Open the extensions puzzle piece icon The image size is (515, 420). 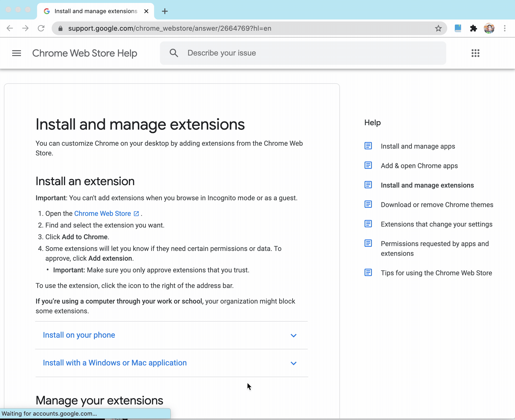coord(473,28)
